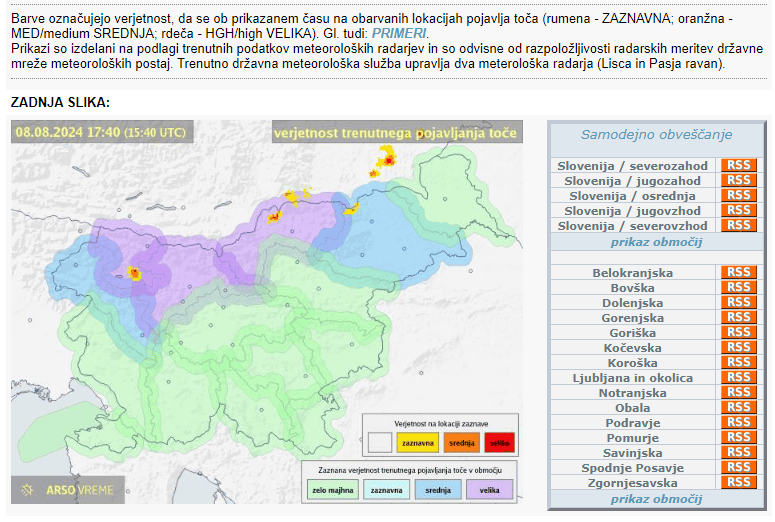Viewport: 775px width, 522px height.
Task: Open RSS feed for Zgornjesavska
Action: 738,483
